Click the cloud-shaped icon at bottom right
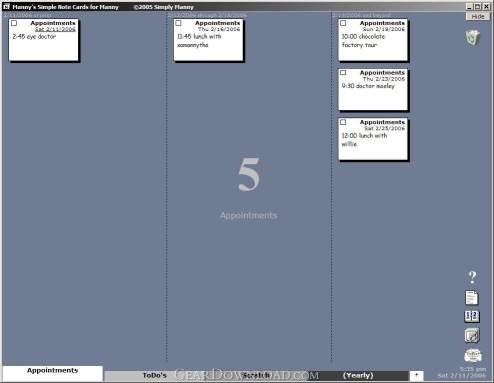 pyautogui.click(x=473, y=356)
